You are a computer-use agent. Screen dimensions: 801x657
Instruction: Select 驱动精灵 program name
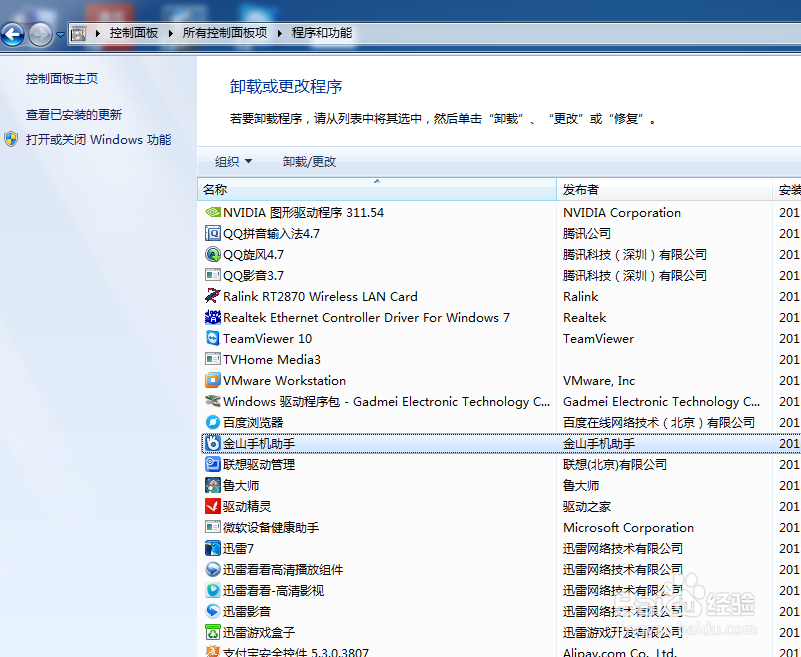[247, 506]
